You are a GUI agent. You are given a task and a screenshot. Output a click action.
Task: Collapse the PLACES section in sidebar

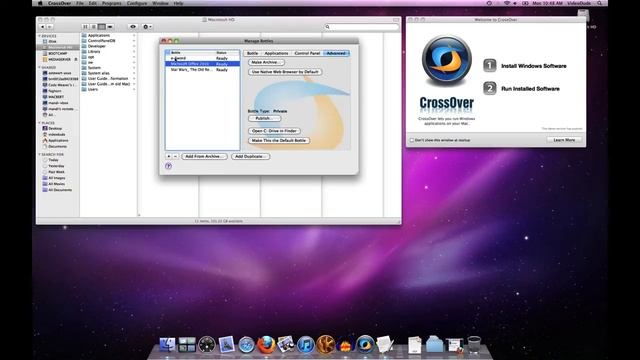[40, 123]
